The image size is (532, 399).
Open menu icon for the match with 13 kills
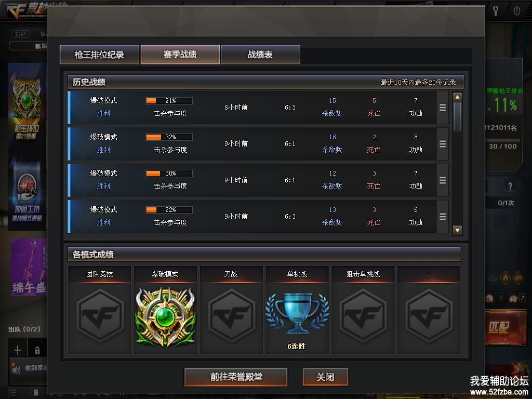443,217
